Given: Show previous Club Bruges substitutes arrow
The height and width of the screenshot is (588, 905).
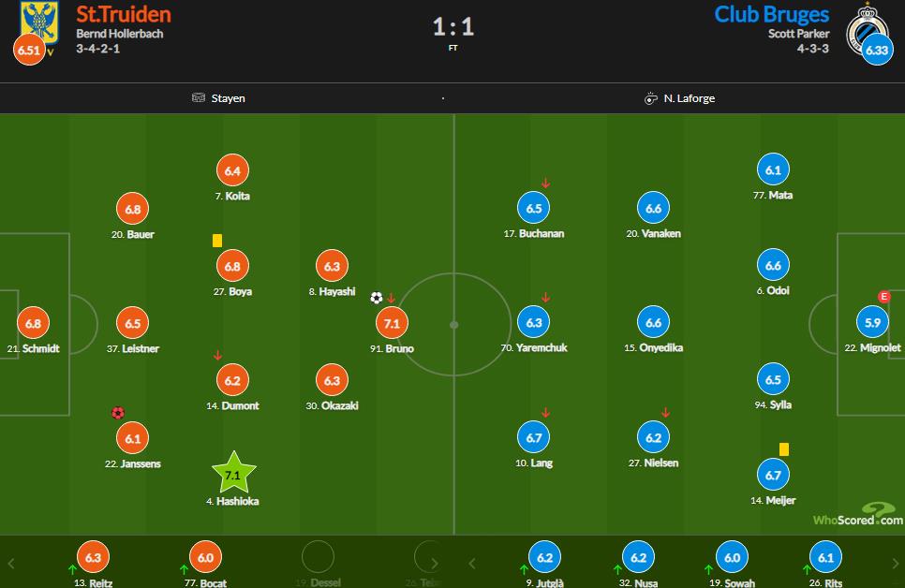Looking at the screenshot, I should [x=472, y=564].
